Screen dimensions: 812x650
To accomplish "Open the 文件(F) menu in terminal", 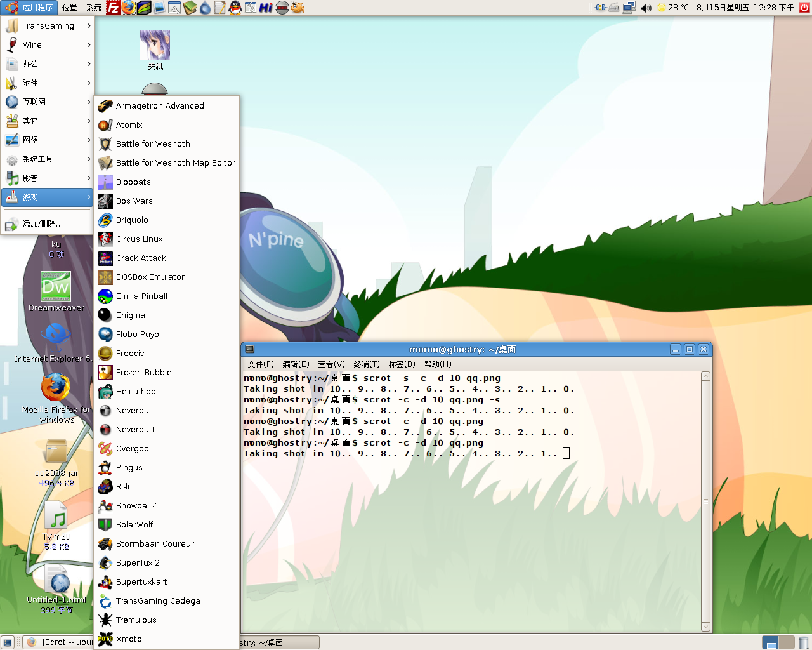I will [261, 364].
